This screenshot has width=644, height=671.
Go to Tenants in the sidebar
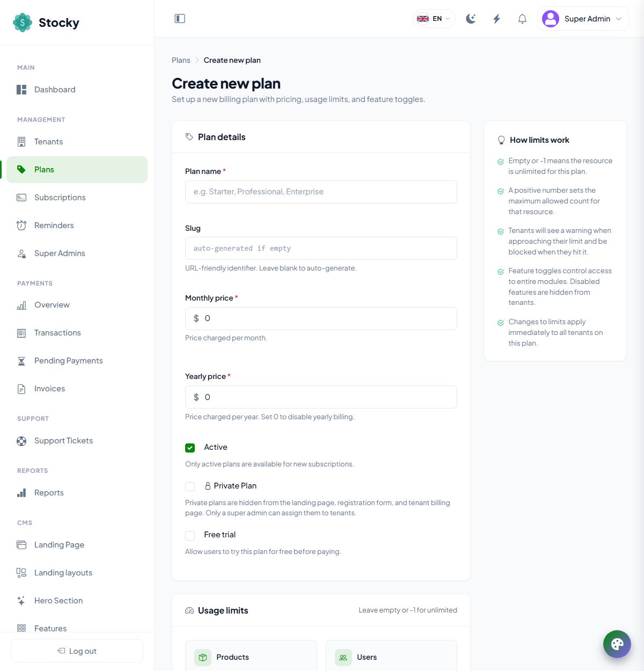pyautogui.click(x=77, y=142)
